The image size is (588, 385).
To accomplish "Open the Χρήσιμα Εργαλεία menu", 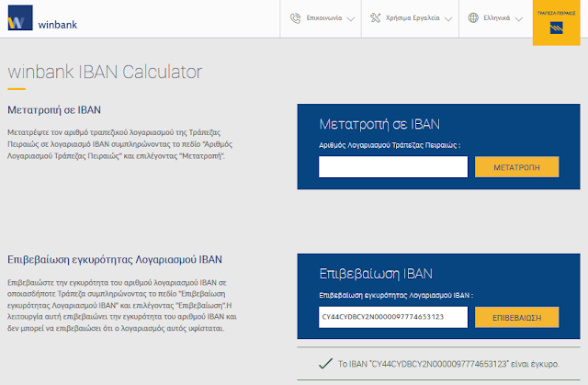I will (411, 18).
